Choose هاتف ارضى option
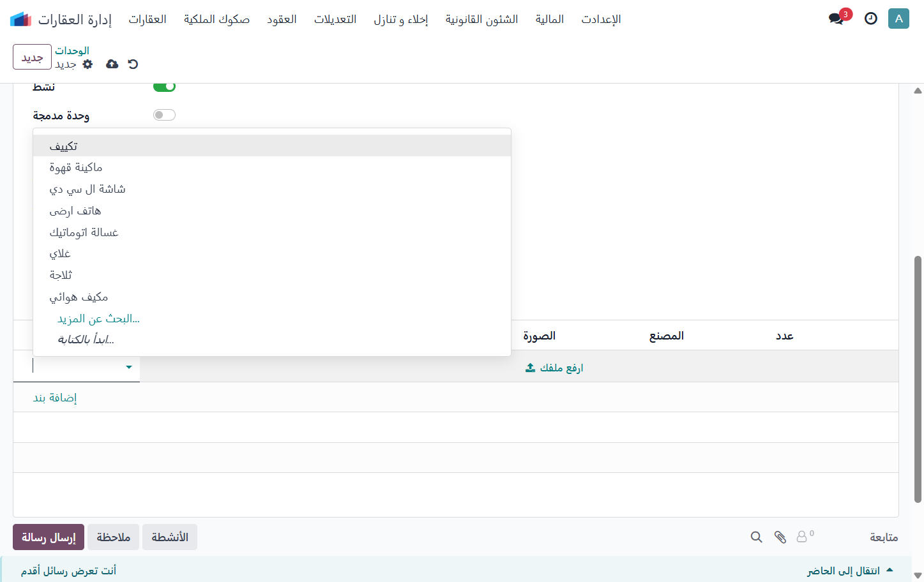924x582 pixels. 272,211
